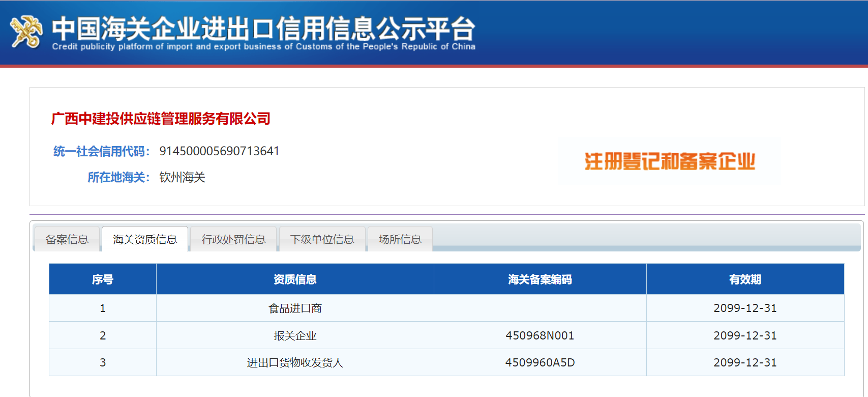868x397 pixels.
Task: Click the 海关备案编码 column header
Action: 540,279
